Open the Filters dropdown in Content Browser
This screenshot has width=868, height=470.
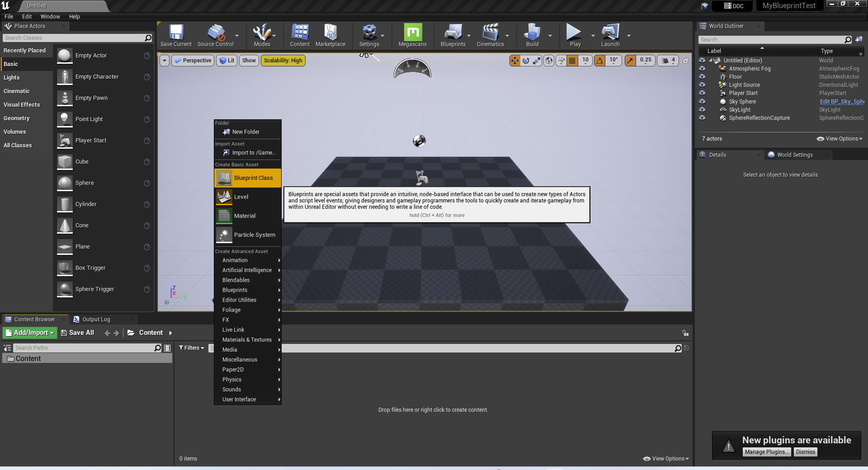[x=192, y=348]
